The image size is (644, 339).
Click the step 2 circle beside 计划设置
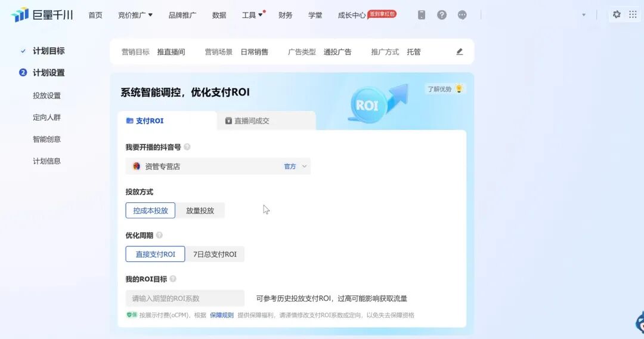click(23, 72)
